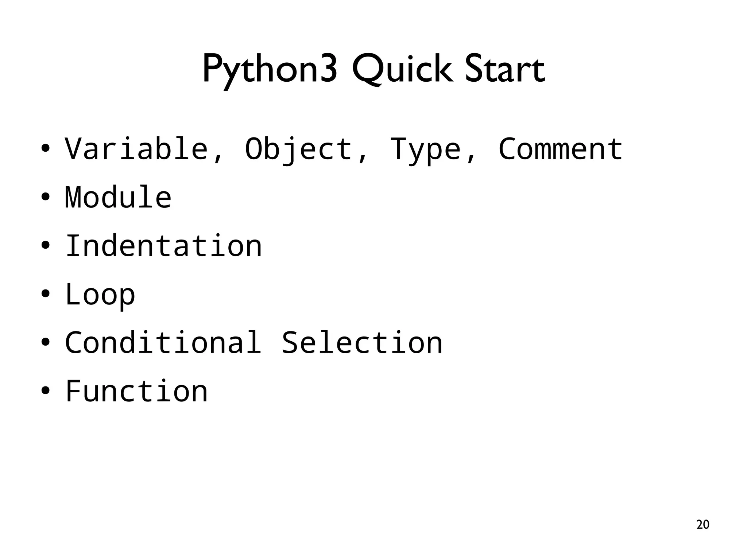Select the 'Module' bullet text
Viewport: 747px width, 560px height.
pos(118,197)
